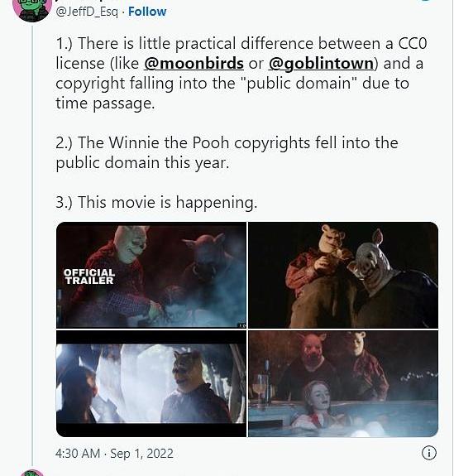454x476 pixels.
Task: Open the tweet info circle icon
Action: (x=429, y=453)
